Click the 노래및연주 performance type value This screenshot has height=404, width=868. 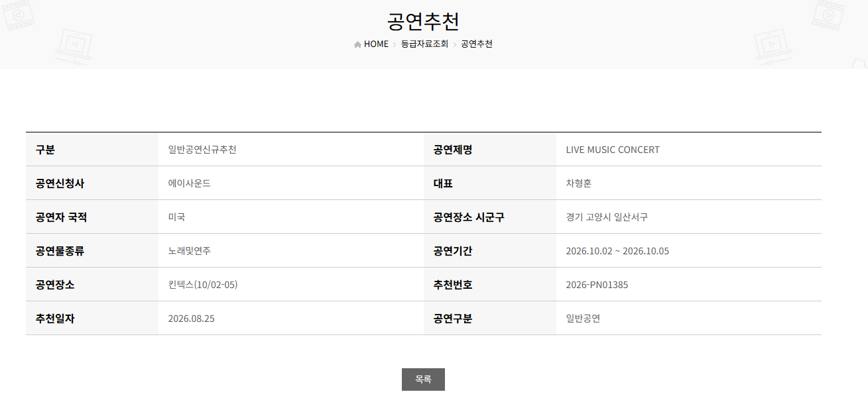click(x=190, y=251)
